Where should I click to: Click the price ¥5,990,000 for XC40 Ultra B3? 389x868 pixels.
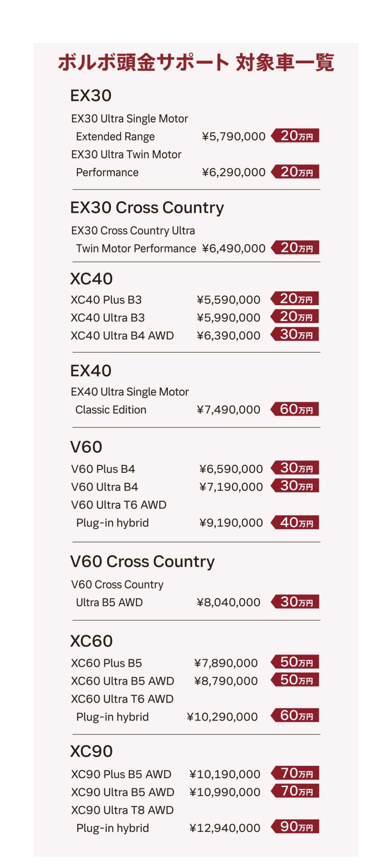(x=228, y=318)
